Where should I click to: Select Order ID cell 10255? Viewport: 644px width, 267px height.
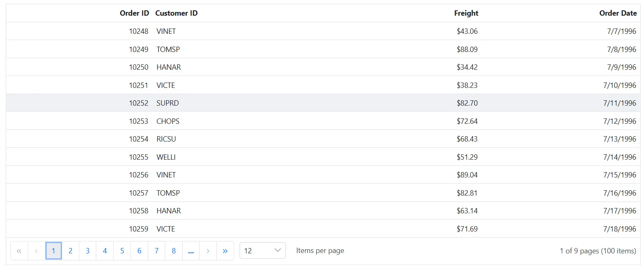138,157
